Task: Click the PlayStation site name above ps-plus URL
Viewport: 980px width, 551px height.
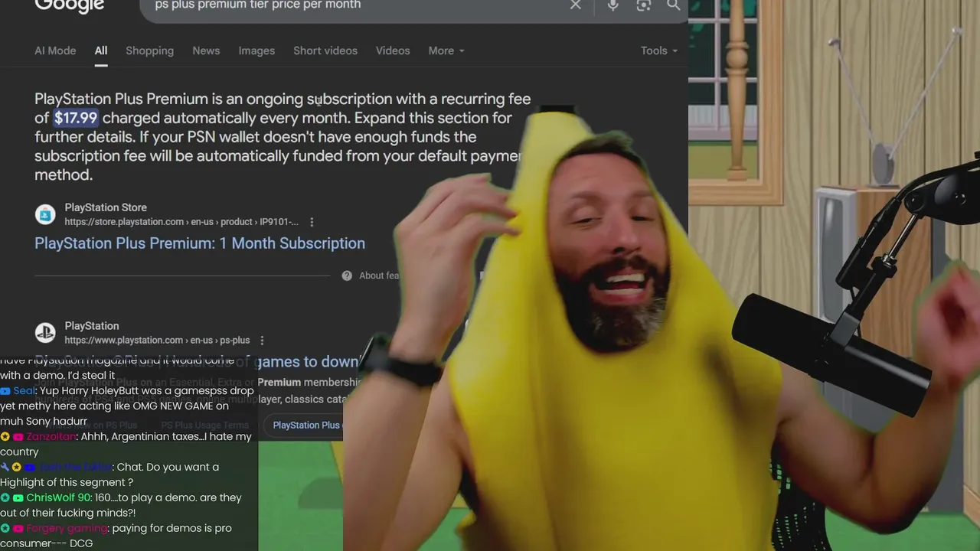Action: tap(92, 326)
